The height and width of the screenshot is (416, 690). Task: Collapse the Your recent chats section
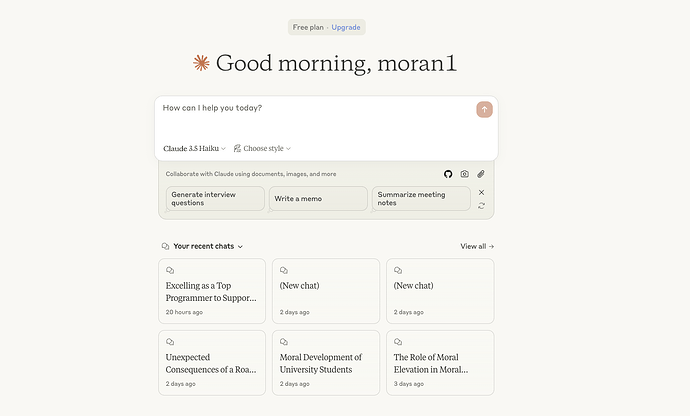(x=240, y=247)
